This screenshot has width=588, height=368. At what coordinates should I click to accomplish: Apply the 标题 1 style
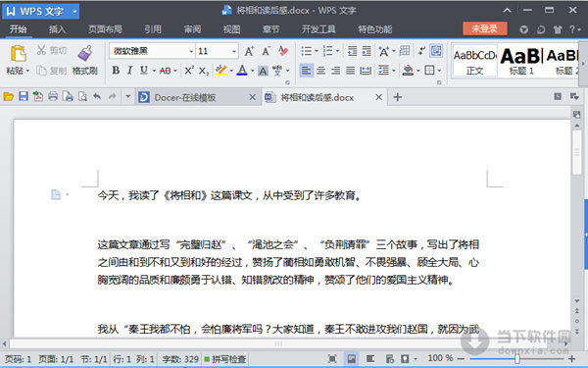click(x=521, y=62)
